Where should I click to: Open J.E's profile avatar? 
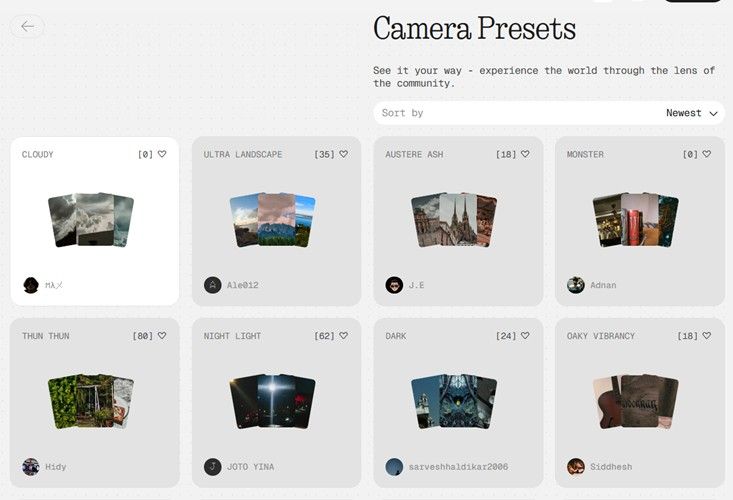tap(394, 285)
